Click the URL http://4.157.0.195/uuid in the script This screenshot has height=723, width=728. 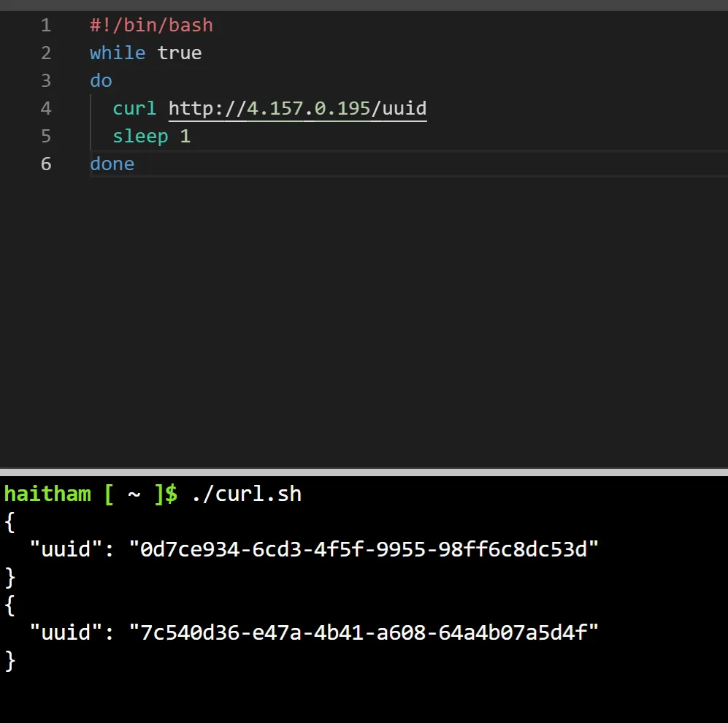click(x=297, y=109)
